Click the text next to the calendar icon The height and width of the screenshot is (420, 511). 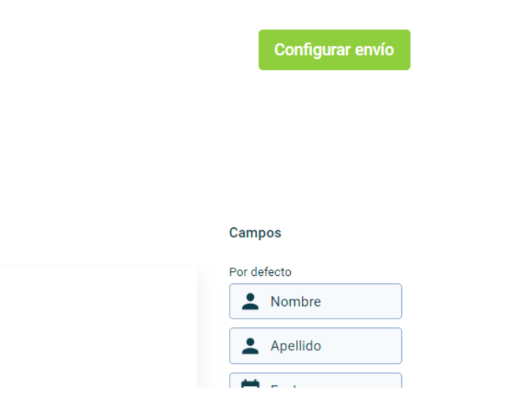pyautogui.click(x=283, y=386)
